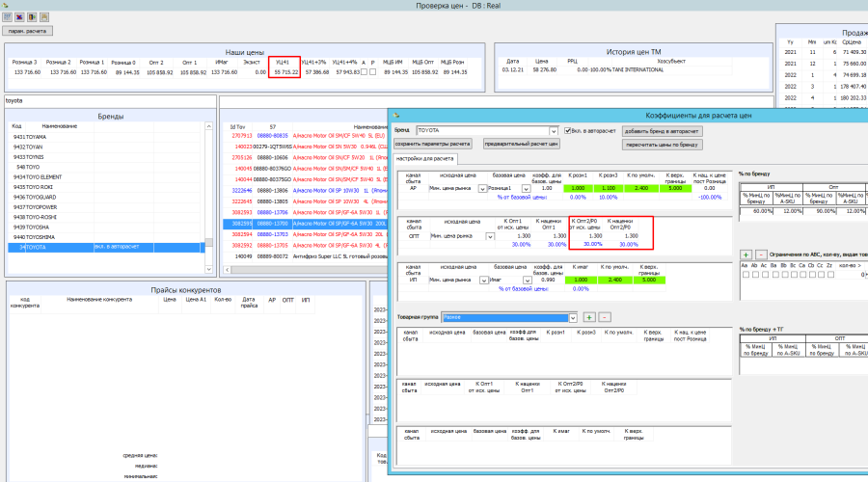The height and width of the screenshot is (482, 868).
Task: Select brand row 9437 TOYOPOWER
Action: click(106, 207)
